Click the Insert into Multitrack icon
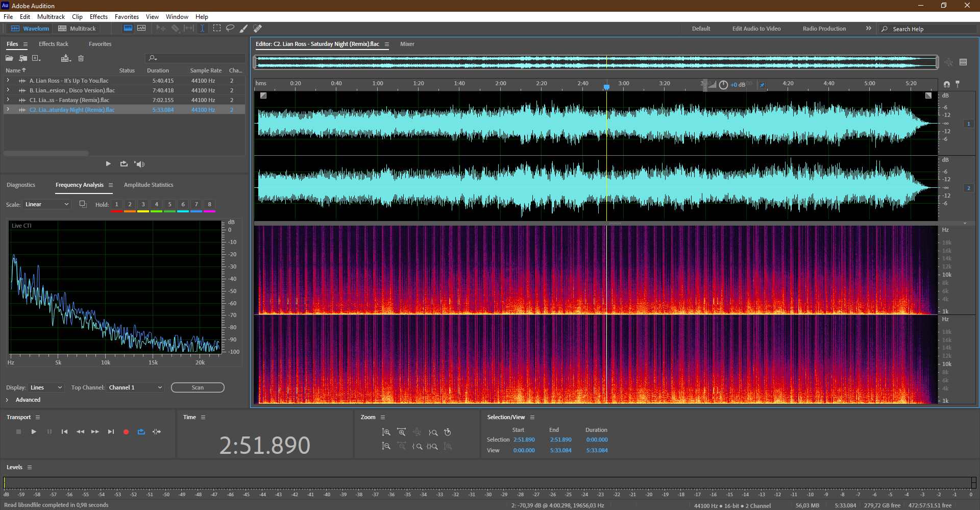Viewport: 980px width, 510px height. (x=65, y=58)
